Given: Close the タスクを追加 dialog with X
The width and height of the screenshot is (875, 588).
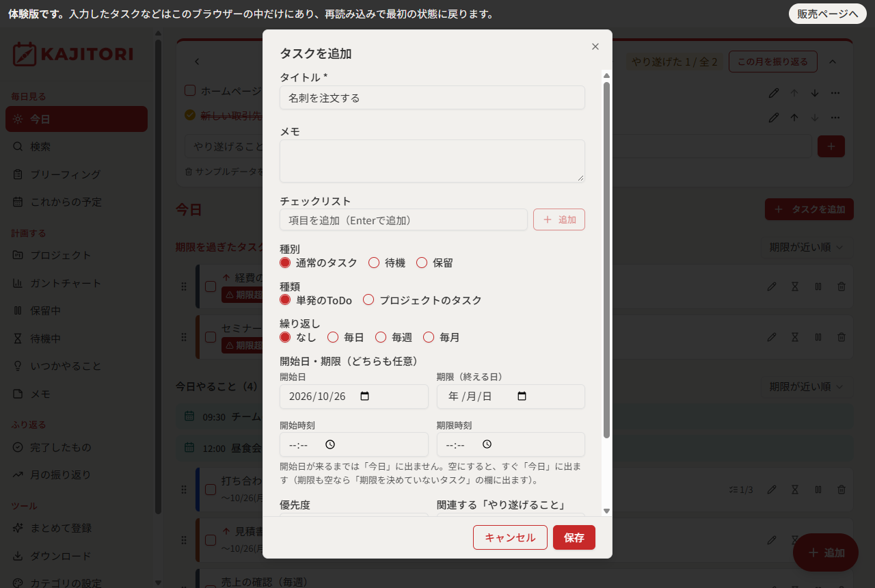Looking at the screenshot, I should [x=595, y=46].
